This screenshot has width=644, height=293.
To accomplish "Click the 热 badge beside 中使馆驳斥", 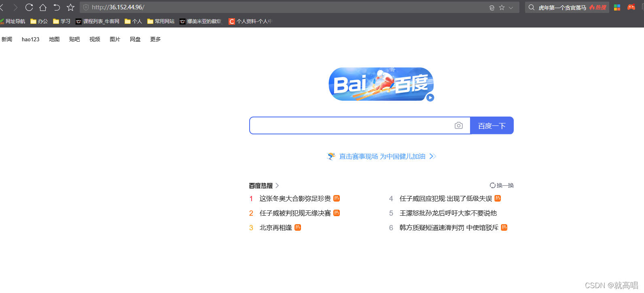I will click(504, 227).
